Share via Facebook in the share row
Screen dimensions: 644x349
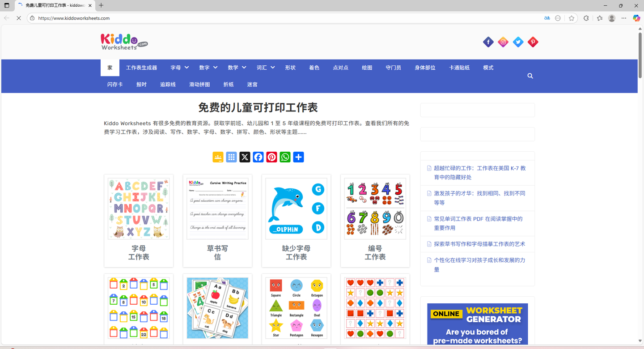pos(258,157)
